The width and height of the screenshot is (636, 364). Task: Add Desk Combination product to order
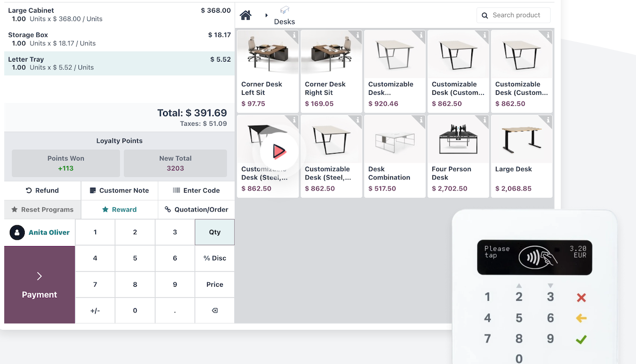[x=395, y=157]
